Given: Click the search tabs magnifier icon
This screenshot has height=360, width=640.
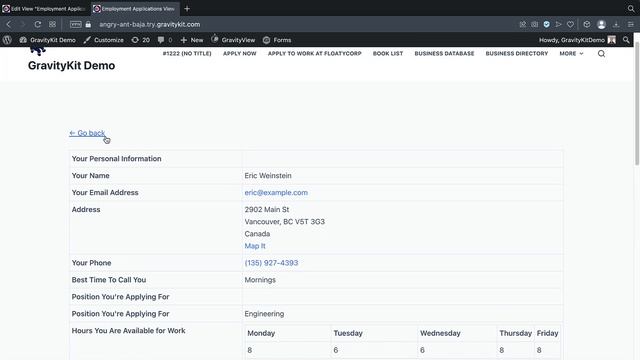Looking at the screenshot, I should pyautogui.click(x=631, y=9).
